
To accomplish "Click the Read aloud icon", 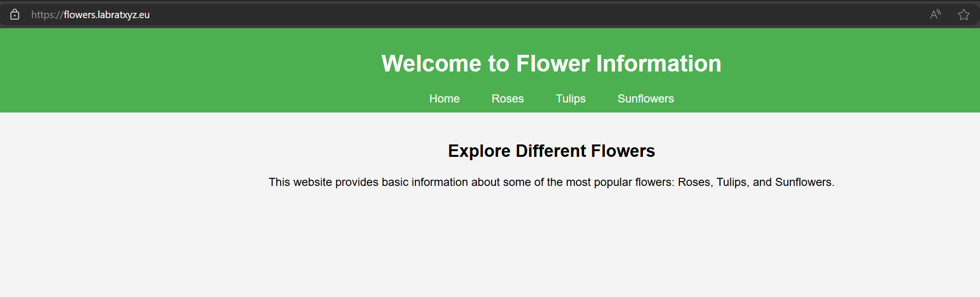I will click(x=935, y=15).
